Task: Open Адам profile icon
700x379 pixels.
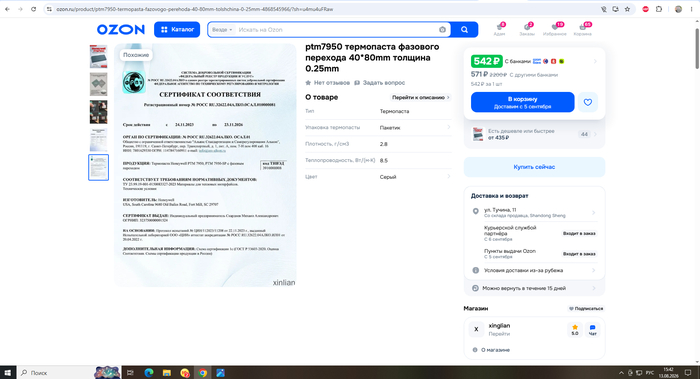Action: [x=500, y=29]
